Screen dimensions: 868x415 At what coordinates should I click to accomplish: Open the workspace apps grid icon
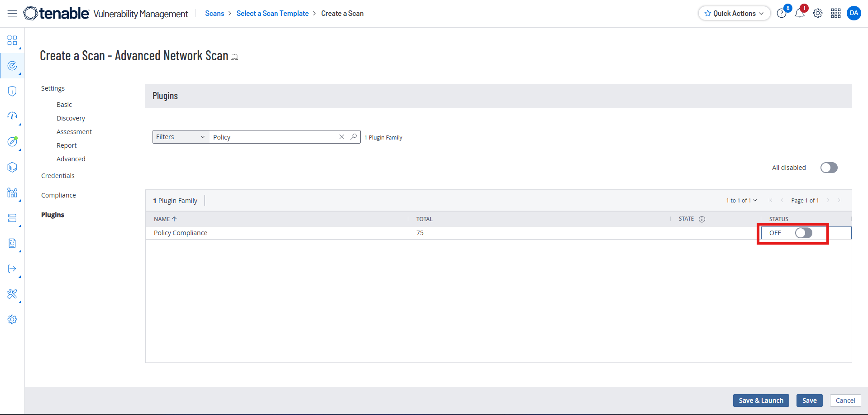point(835,14)
